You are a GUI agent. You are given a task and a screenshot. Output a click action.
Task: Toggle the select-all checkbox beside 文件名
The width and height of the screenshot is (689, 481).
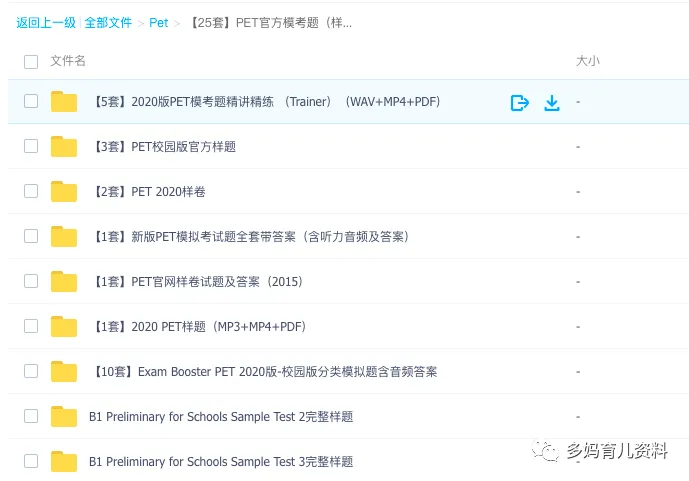[31, 61]
